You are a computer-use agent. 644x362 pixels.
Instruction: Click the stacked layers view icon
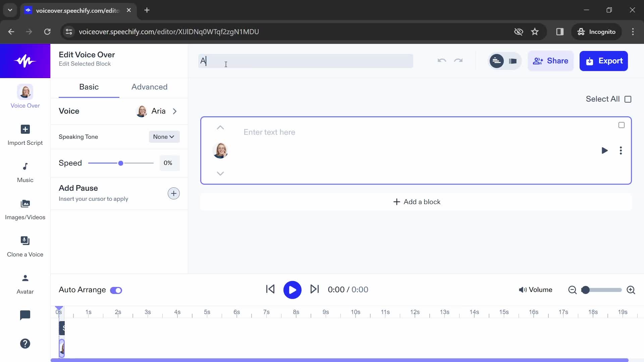coord(513,61)
